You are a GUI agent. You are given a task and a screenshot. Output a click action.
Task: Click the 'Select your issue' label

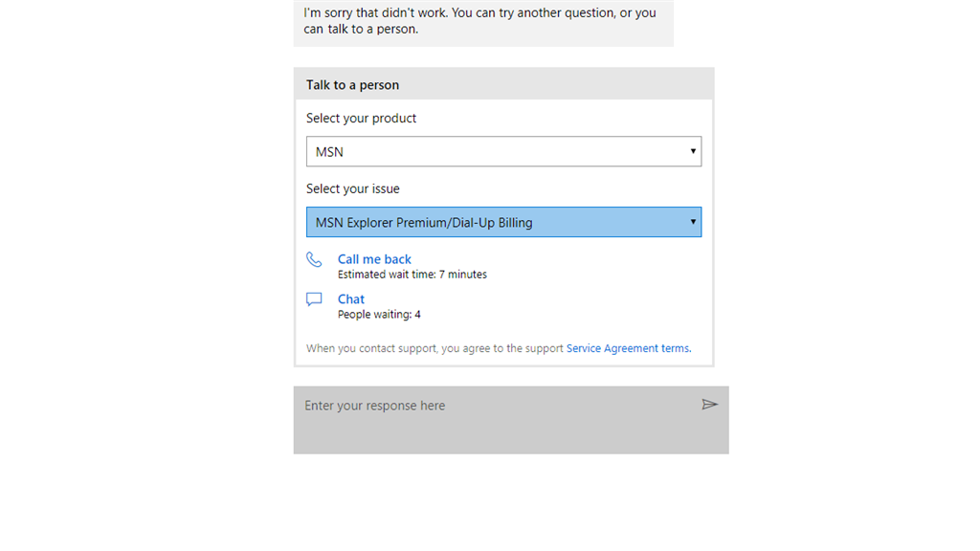(x=352, y=188)
